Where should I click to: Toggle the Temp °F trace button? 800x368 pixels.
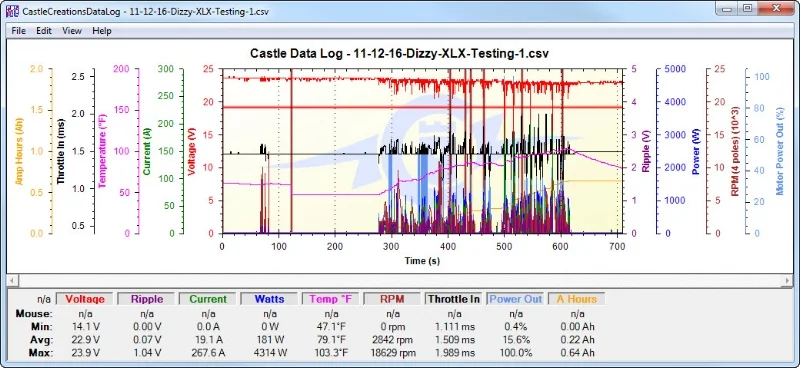331,299
